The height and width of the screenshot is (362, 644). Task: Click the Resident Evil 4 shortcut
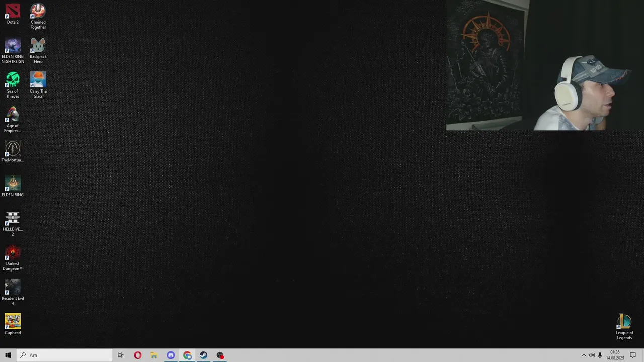(13, 293)
